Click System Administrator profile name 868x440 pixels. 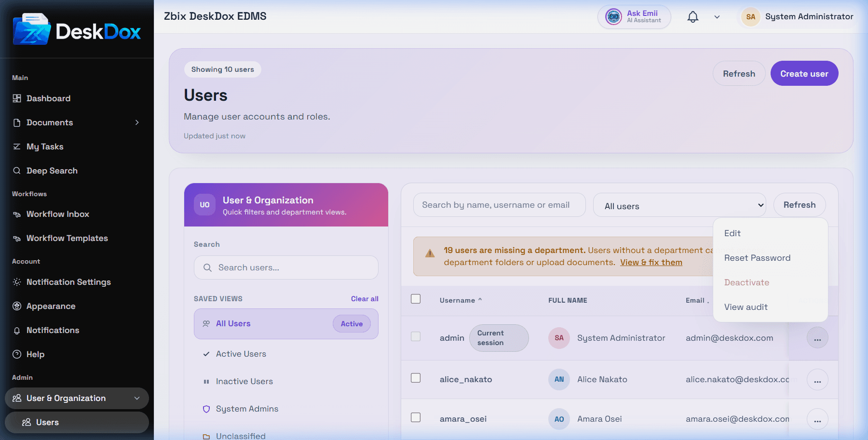tap(809, 16)
